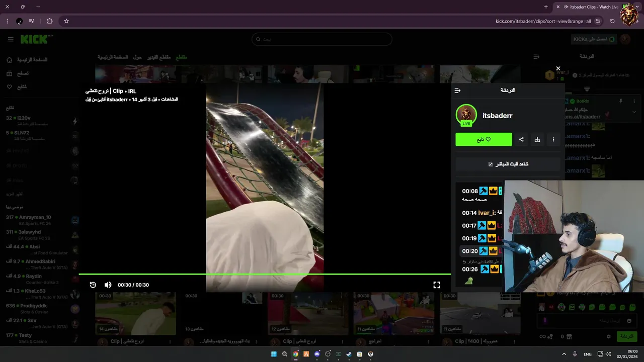Collapse the clip chat panel with the arrow icon
The width and height of the screenshot is (644, 362).
click(x=457, y=90)
